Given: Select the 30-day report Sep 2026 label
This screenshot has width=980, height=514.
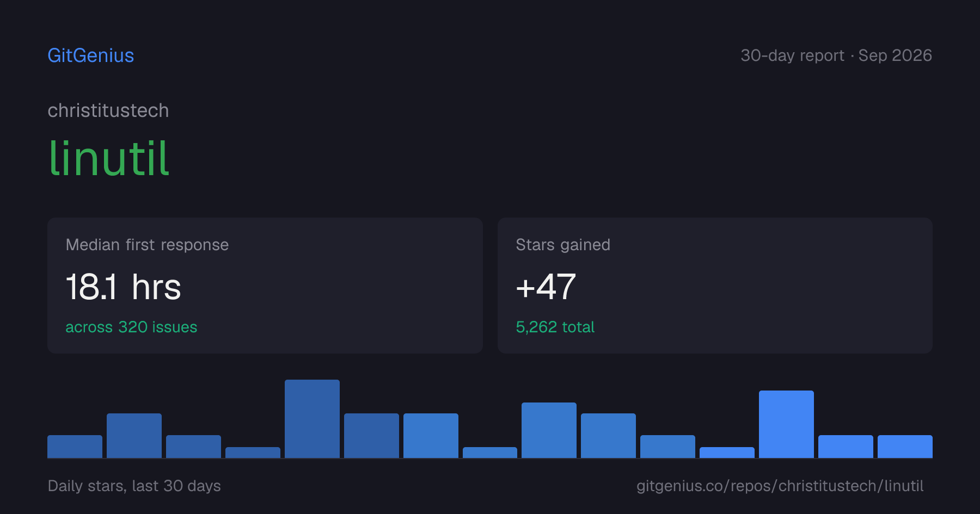Looking at the screenshot, I should pos(836,55).
